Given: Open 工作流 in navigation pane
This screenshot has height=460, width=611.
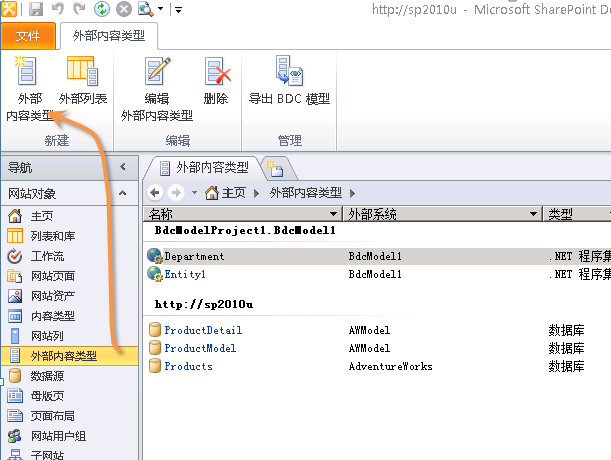Looking at the screenshot, I should tap(48, 256).
